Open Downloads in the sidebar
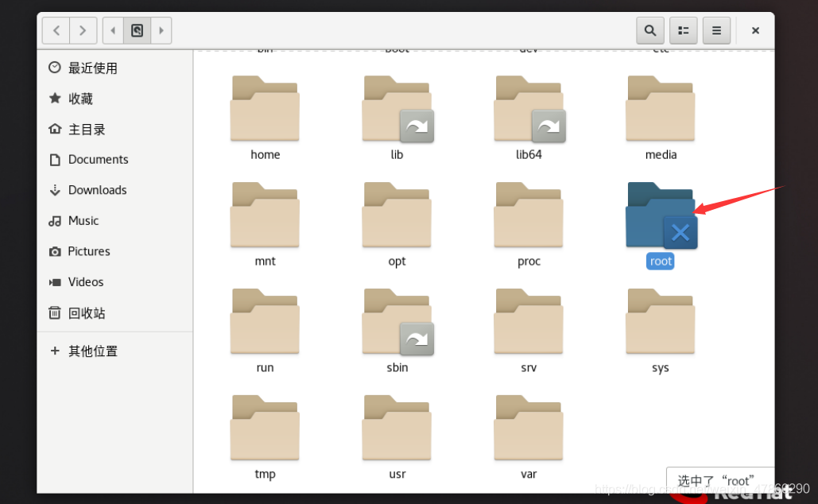This screenshot has height=504, width=818. 114,190
